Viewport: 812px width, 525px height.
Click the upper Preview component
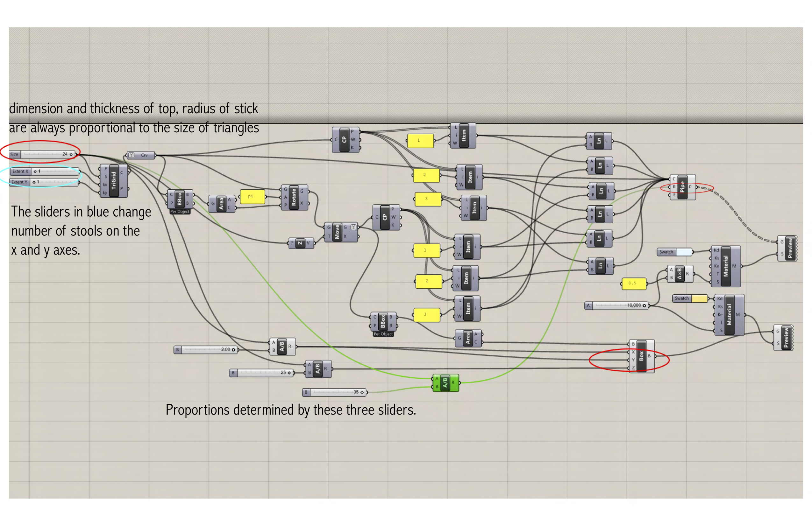click(790, 248)
